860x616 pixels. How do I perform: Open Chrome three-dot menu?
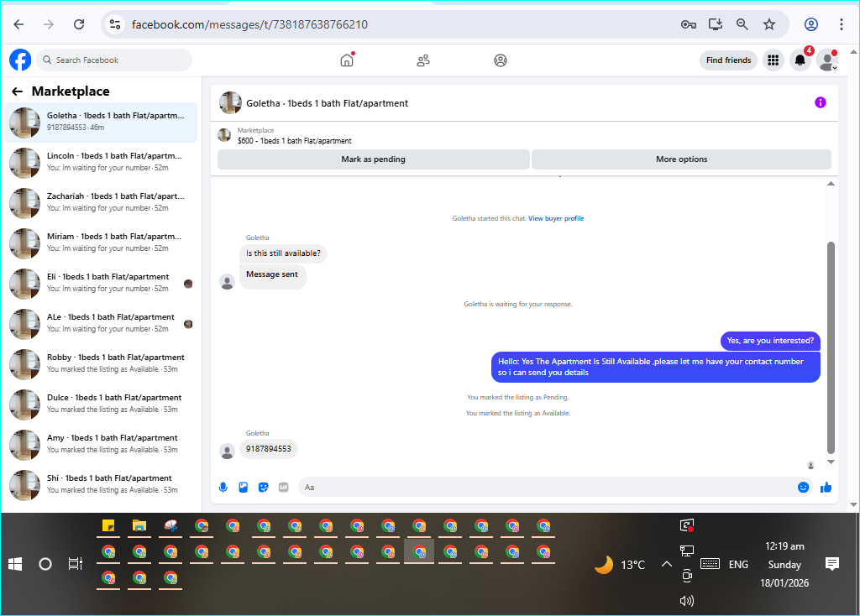point(841,24)
